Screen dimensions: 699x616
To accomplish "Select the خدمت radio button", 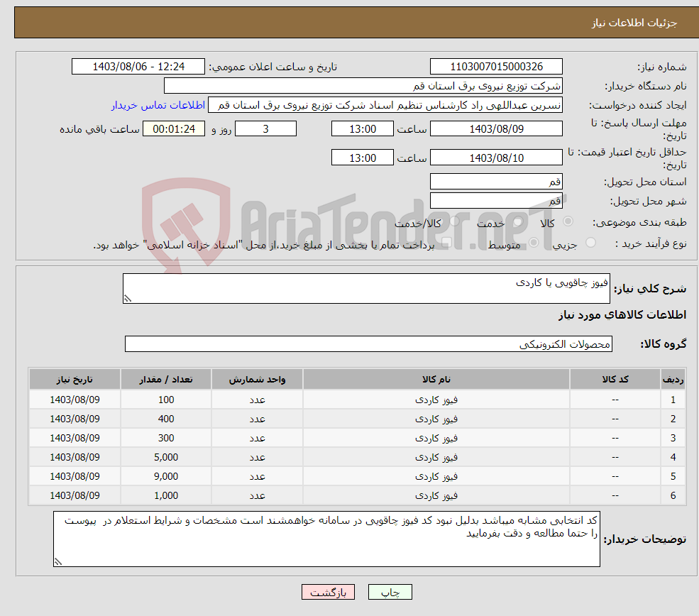I will click(517, 221).
